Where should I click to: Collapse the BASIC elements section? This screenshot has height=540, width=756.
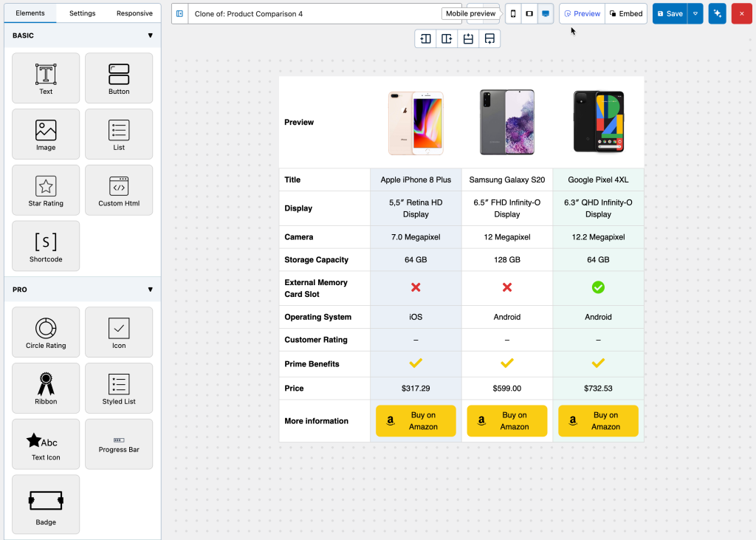click(150, 35)
